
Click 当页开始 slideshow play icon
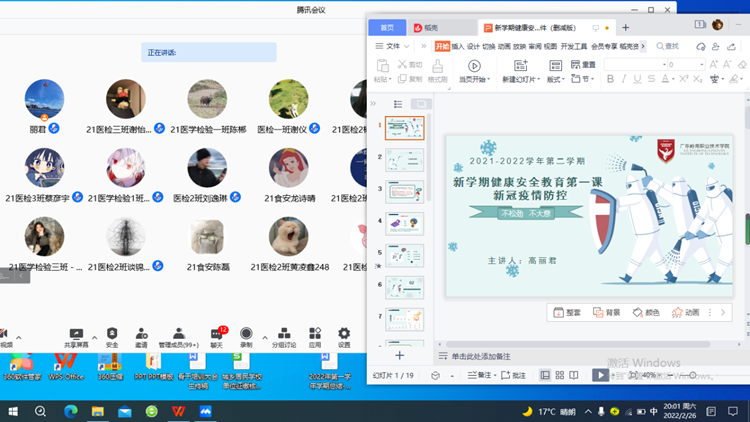point(474,66)
